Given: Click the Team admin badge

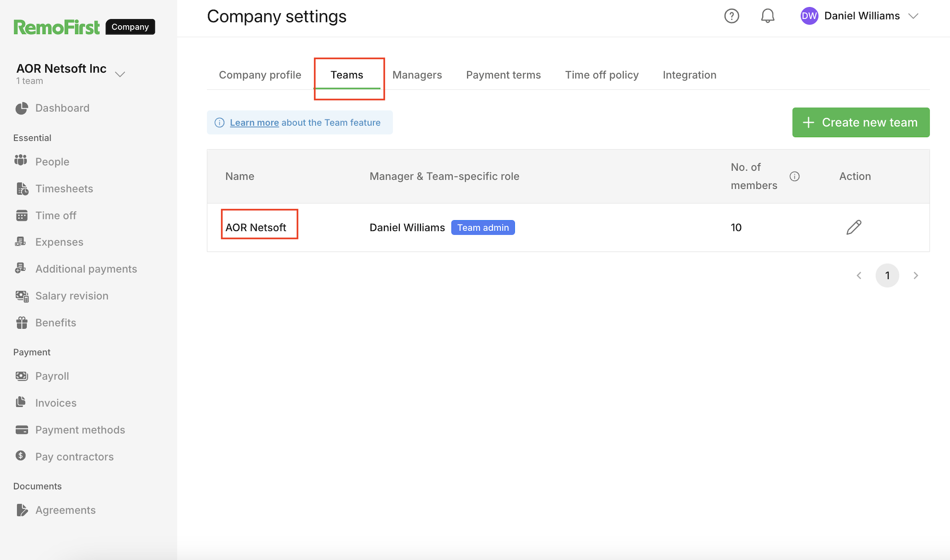Looking at the screenshot, I should coord(483,227).
